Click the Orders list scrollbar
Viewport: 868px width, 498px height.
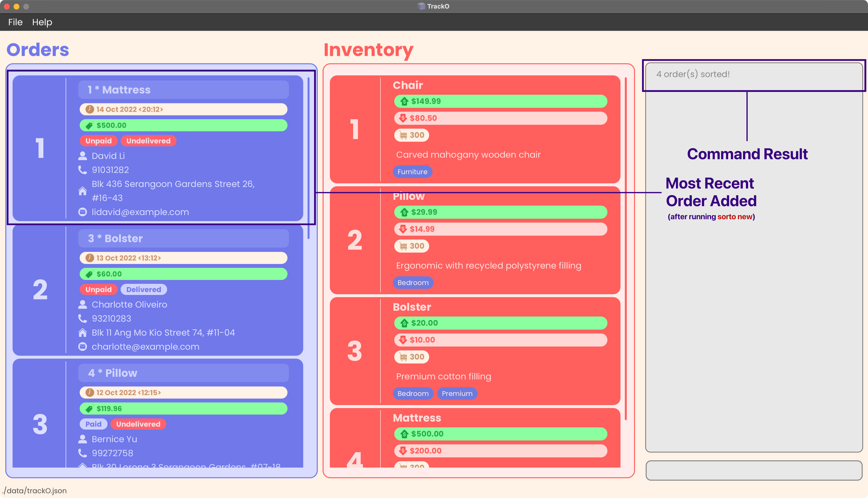click(308, 158)
